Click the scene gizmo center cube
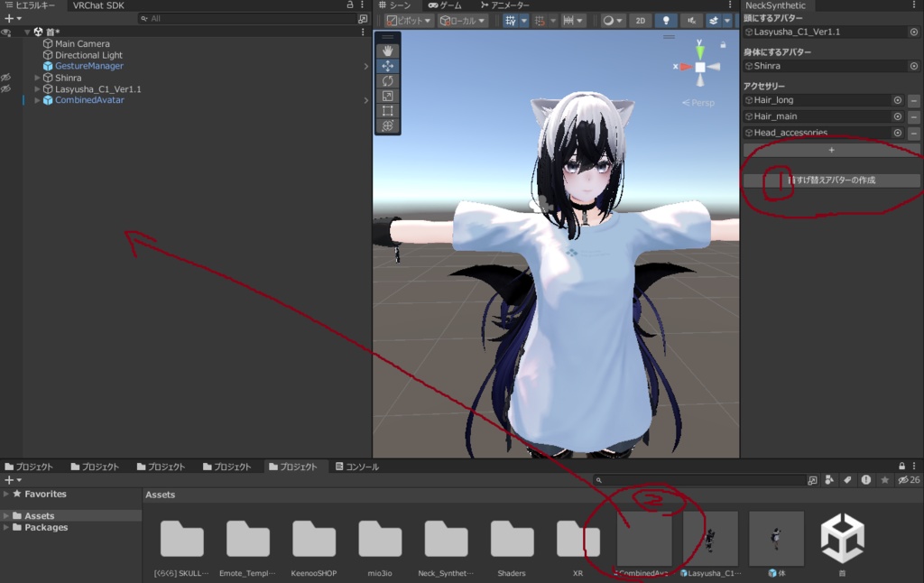The width and height of the screenshot is (924, 583). click(x=699, y=67)
